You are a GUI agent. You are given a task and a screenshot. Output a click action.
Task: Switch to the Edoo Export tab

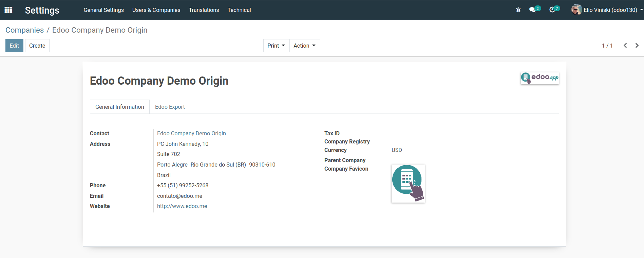tap(170, 107)
